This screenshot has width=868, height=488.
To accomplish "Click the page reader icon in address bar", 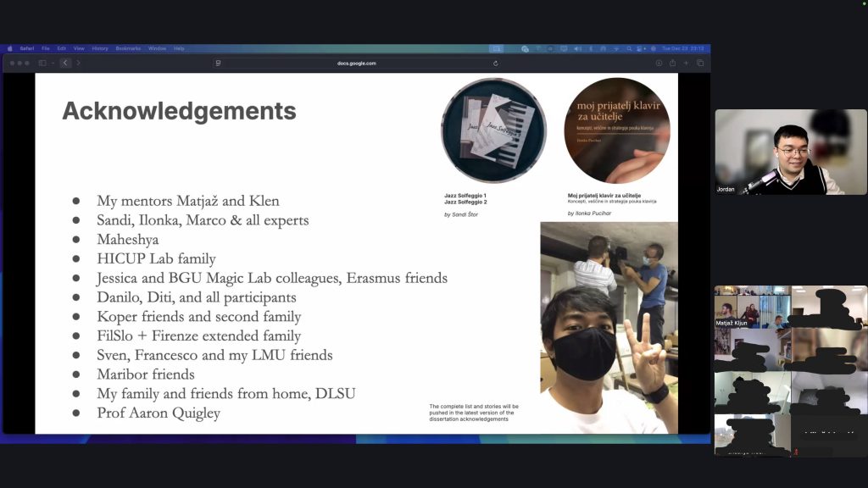I will tap(218, 63).
